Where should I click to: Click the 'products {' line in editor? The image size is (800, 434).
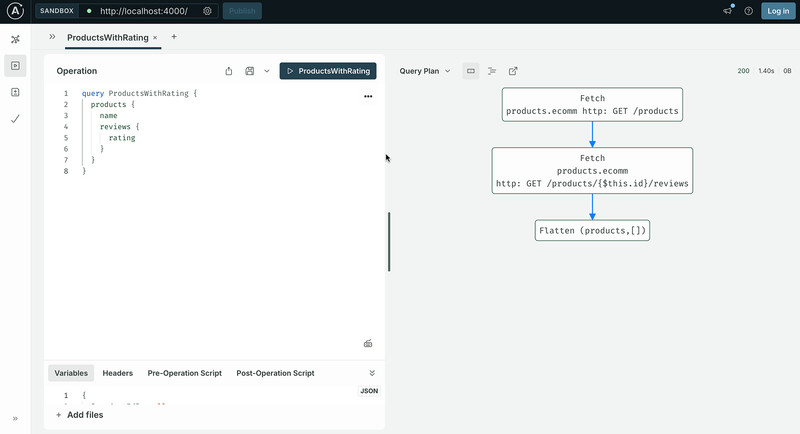click(x=112, y=104)
